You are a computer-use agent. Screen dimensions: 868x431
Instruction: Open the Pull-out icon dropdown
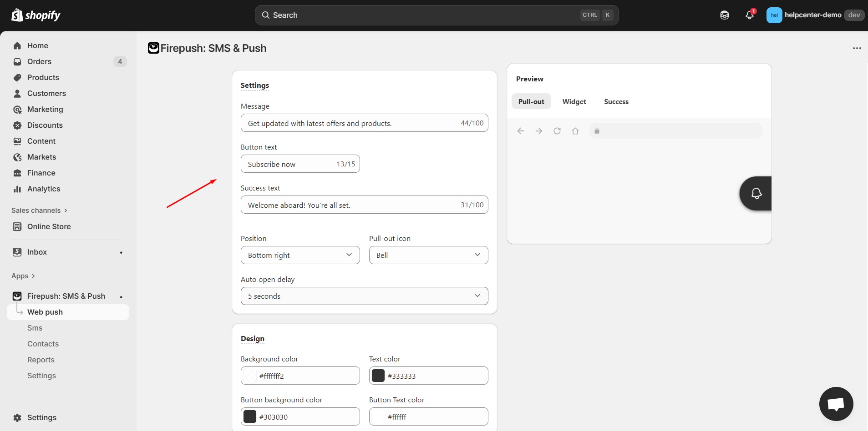(428, 255)
